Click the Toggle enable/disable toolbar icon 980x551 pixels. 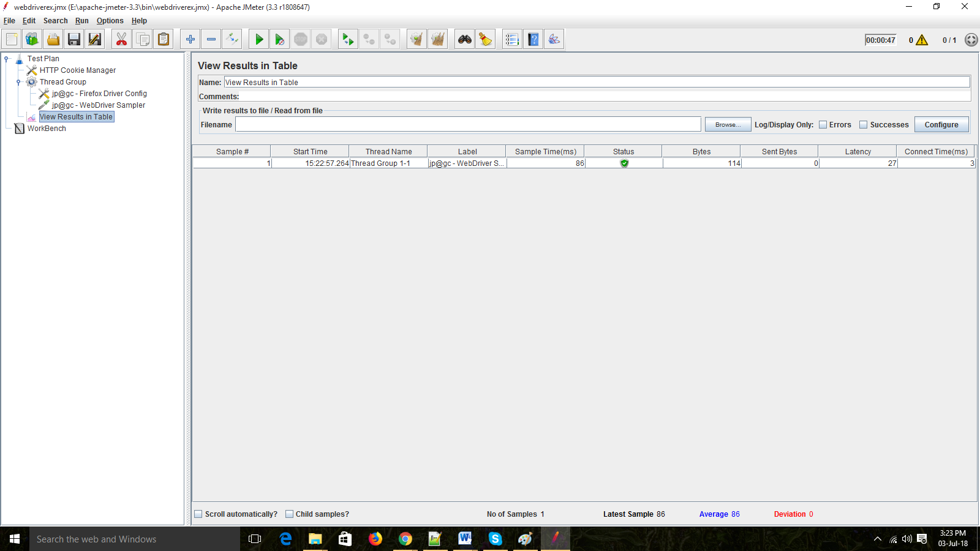(232, 39)
